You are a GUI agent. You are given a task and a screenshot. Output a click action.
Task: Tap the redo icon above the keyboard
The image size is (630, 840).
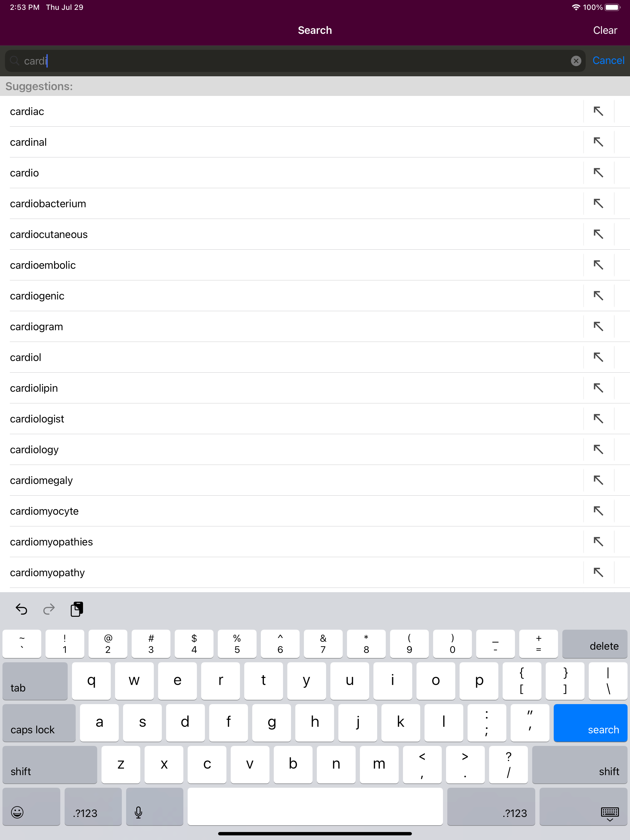(x=49, y=609)
